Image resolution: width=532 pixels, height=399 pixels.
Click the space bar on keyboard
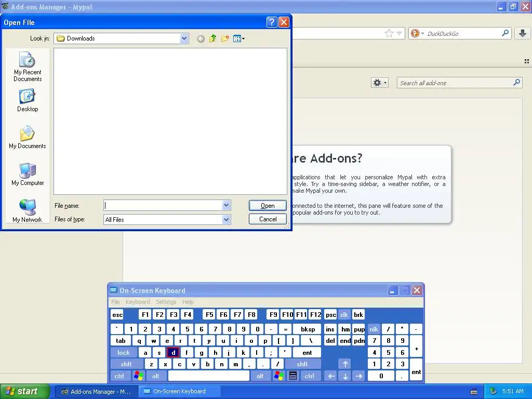click(209, 376)
